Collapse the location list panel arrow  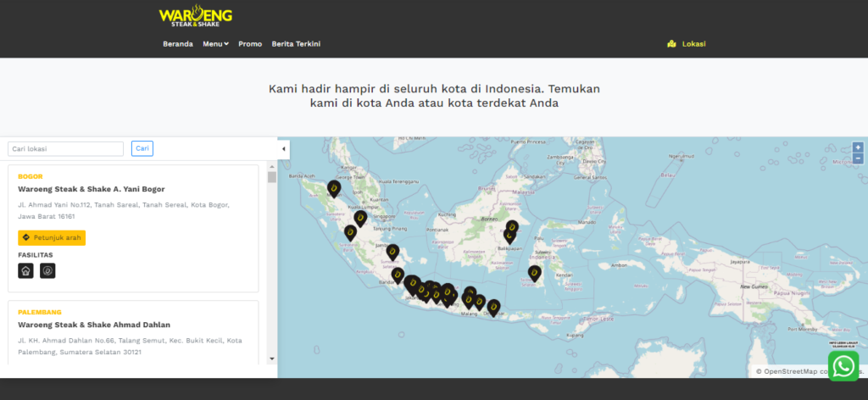pyautogui.click(x=283, y=149)
